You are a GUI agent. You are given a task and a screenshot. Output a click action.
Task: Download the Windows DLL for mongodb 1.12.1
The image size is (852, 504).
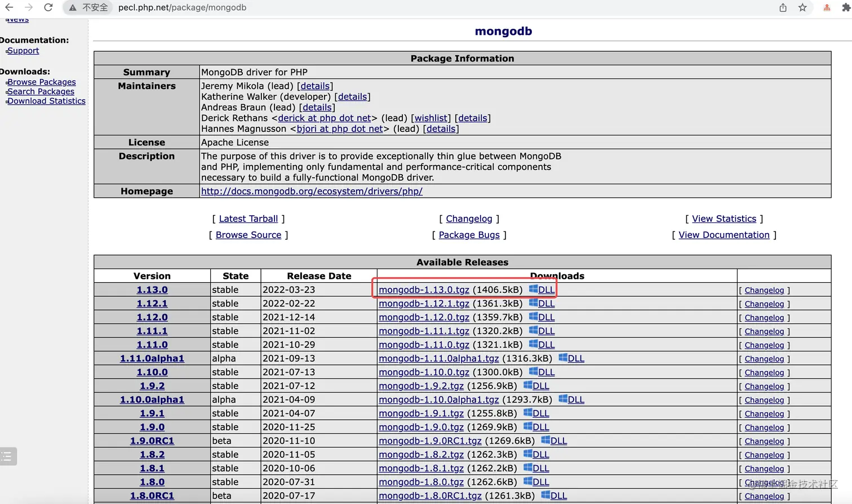[x=542, y=303]
